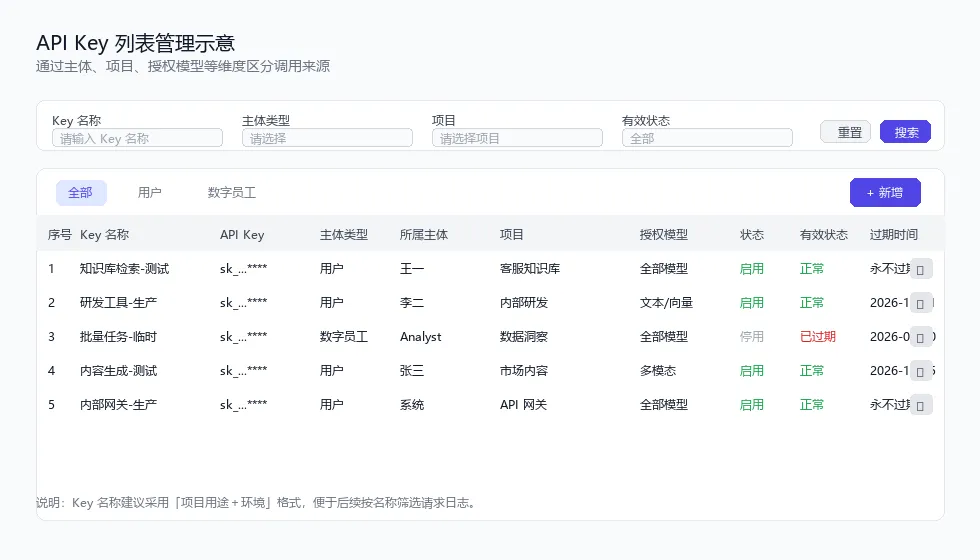Click the 已过期 status in row 3
This screenshot has height=560, width=980.
pyautogui.click(x=818, y=337)
